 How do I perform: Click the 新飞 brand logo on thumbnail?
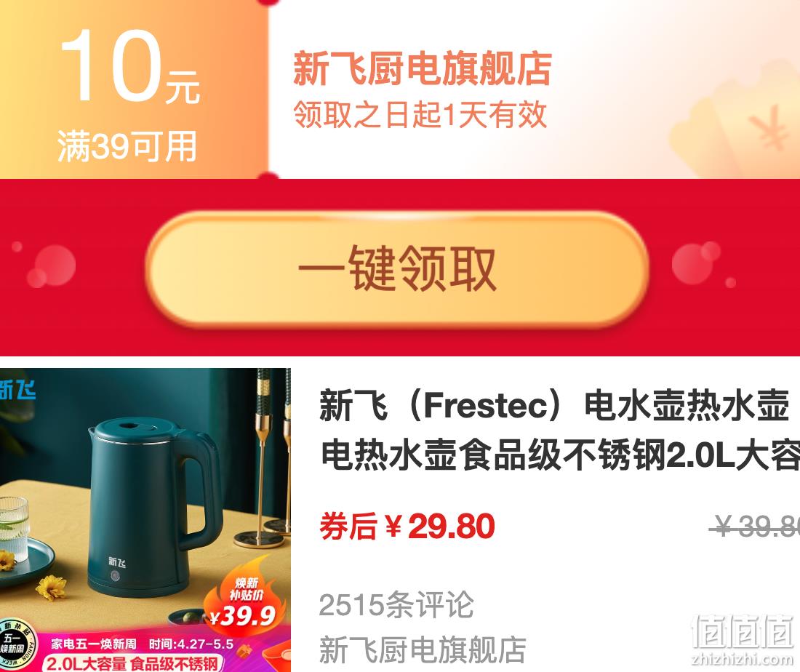tap(18, 391)
